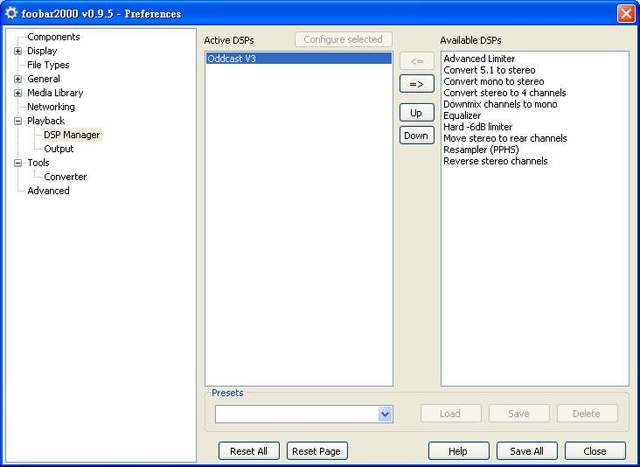640x467 pixels.
Task: Select Downmix channels to mono DSP
Action: 500,105
